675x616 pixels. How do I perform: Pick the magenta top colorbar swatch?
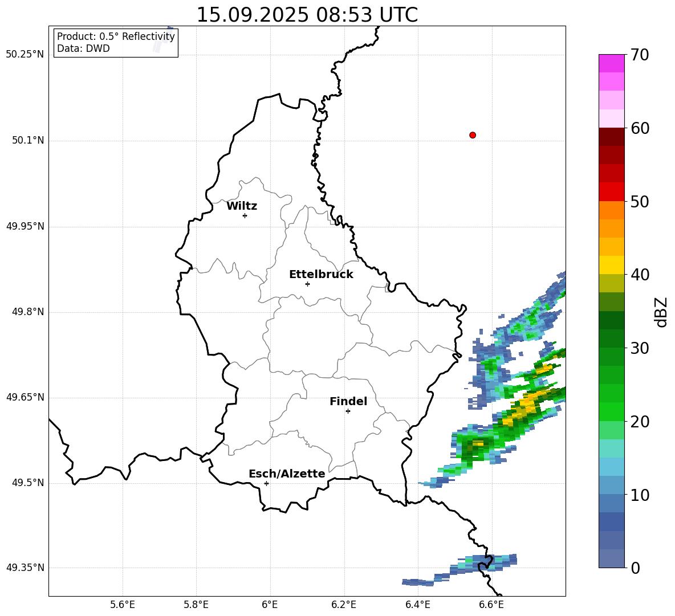click(x=612, y=64)
